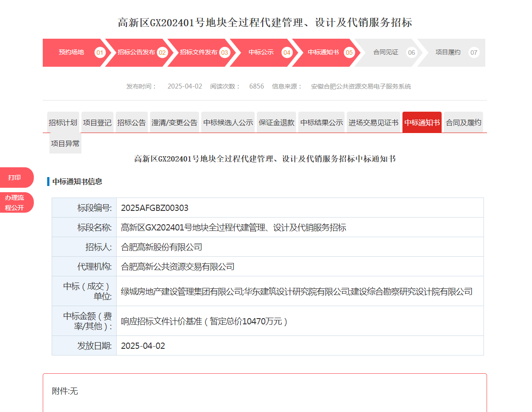Image resolution: width=532 pixels, height=412 pixels.
Task: Click the 07 step number badge
Action: (474, 53)
